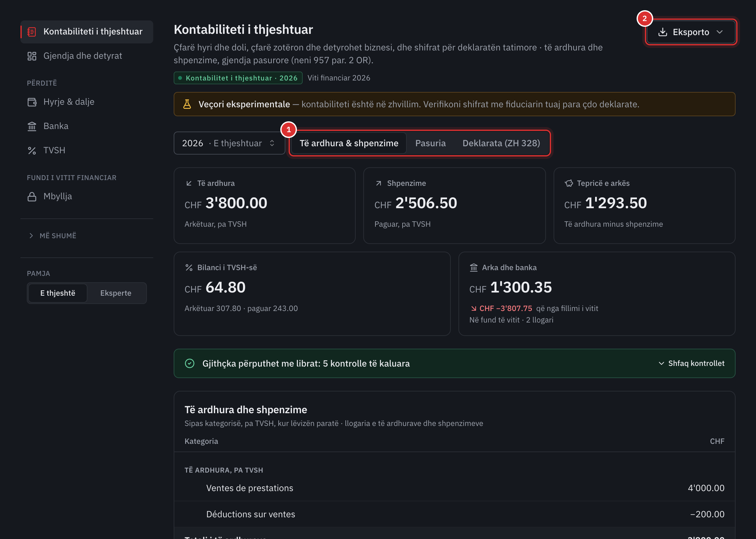The image size is (756, 539).
Task: Expand Shfaq kontrollet
Action: 691,363
